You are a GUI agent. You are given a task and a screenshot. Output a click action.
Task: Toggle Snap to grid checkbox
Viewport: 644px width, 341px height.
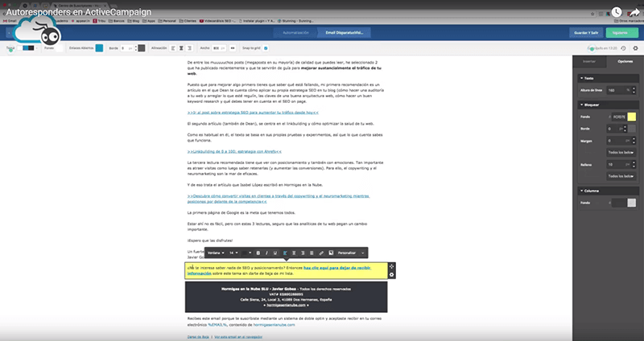coord(266,48)
